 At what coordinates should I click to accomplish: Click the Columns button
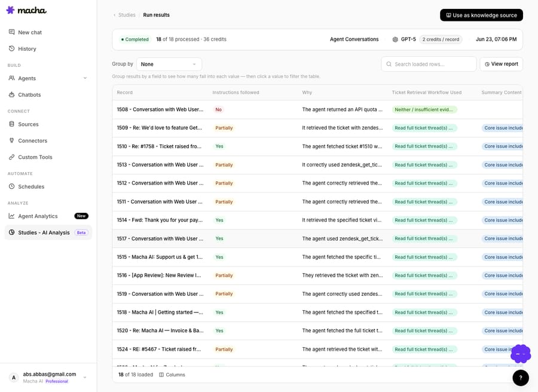coord(172,375)
